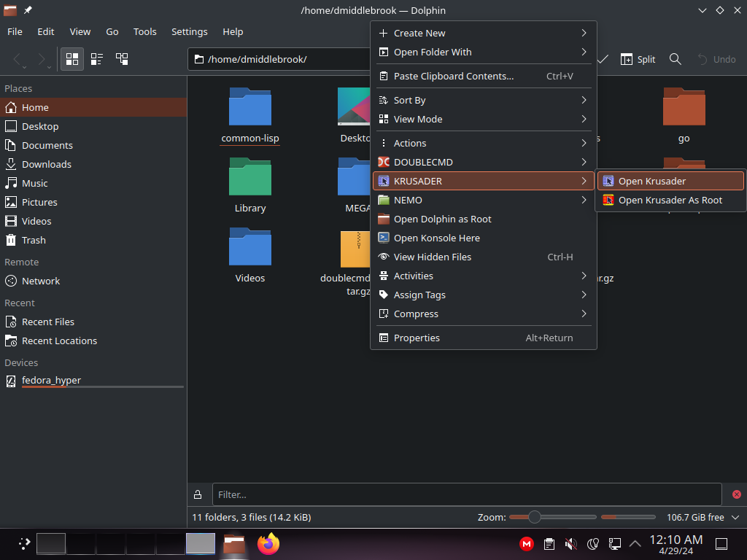This screenshot has width=747, height=560.
Task: Go forward with the Forward arrow
Action: point(42,59)
